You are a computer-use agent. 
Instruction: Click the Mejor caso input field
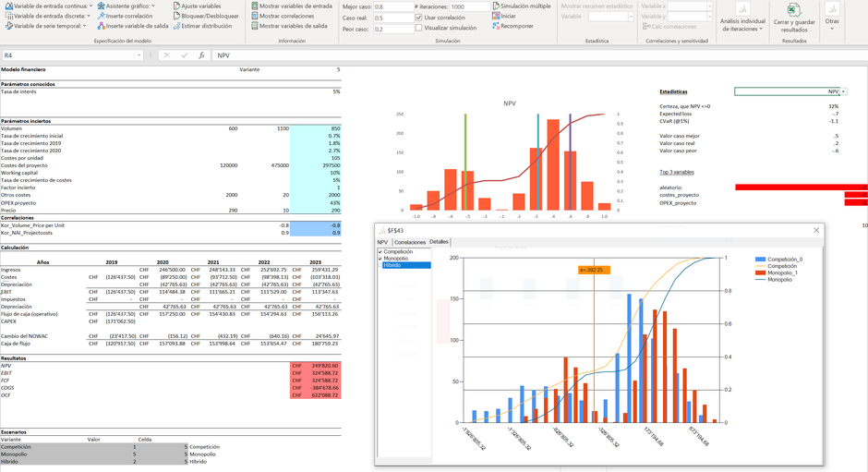(393, 6)
